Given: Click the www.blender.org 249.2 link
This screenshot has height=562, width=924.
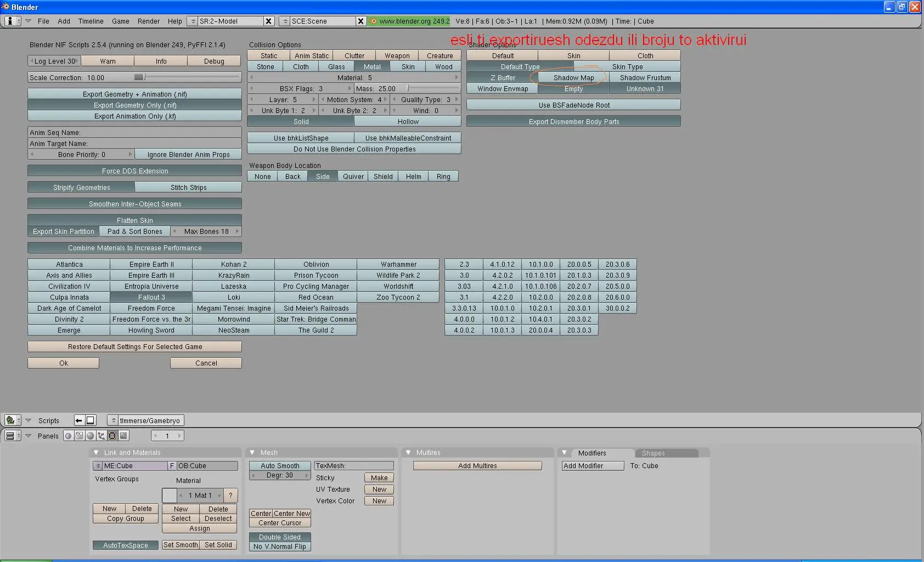Looking at the screenshot, I should [x=414, y=21].
